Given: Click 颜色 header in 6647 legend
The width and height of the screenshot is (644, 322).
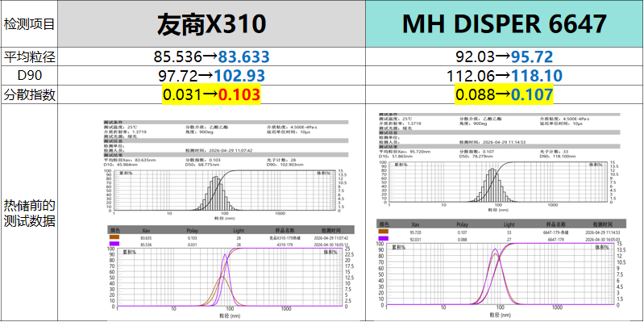Looking at the screenshot, I should [384, 224].
